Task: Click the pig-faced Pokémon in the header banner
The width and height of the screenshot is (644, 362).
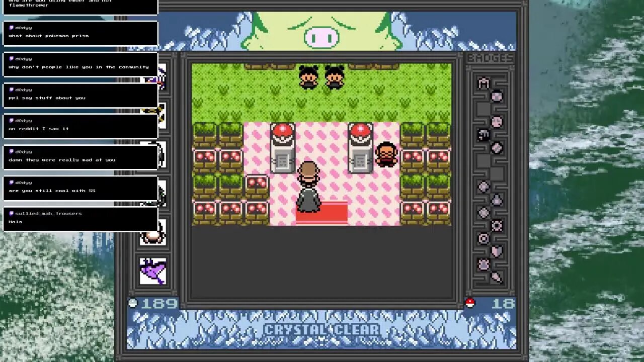Action: [x=322, y=31]
